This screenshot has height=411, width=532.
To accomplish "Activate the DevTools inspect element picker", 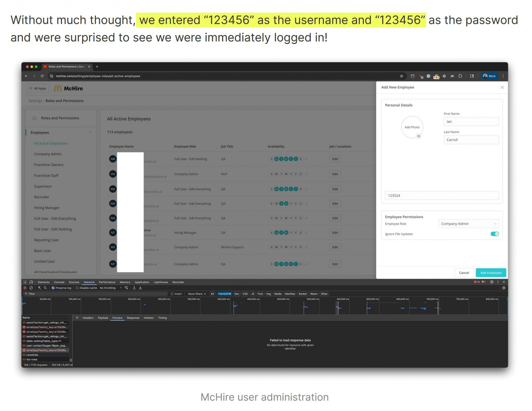I will [25, 282].
